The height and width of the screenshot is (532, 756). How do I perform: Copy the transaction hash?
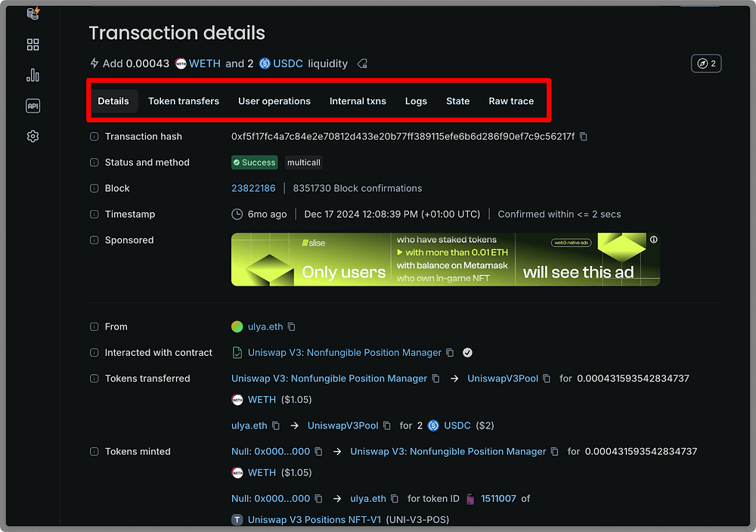point(584,137)
